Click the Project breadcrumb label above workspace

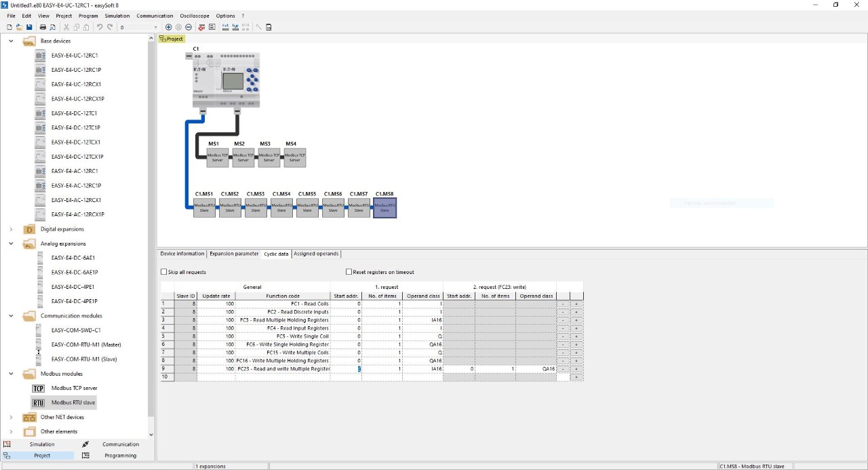[172, 39]
